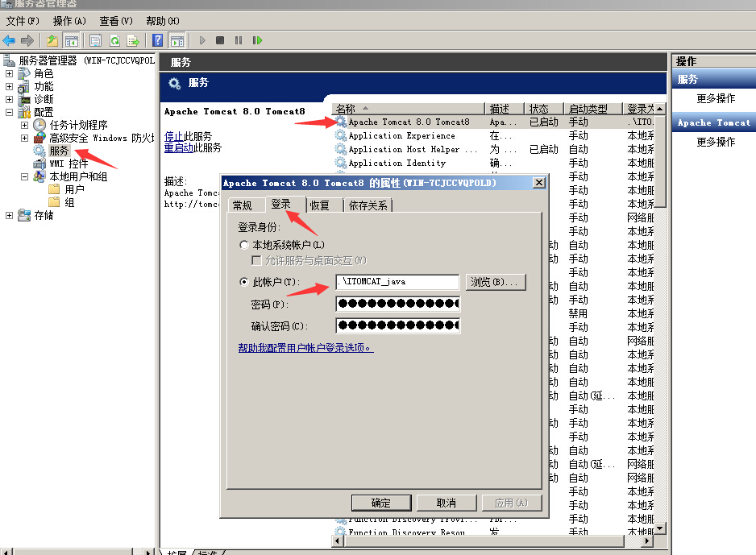Click the Back arrow in the toolbar
Image resolution: width=756 pixels, height=555 pixels.
pos(10,40)
